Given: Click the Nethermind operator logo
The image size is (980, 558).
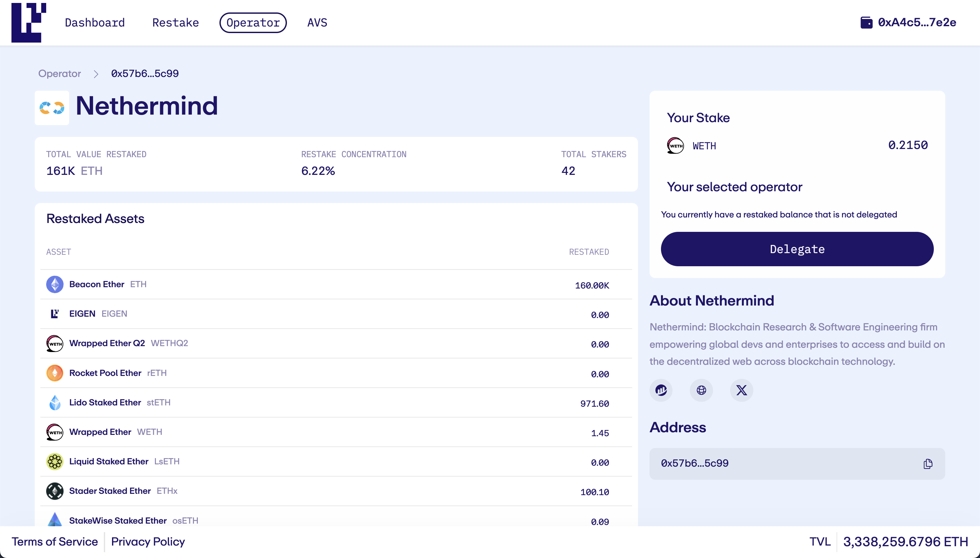Looking at the screenshot, I should tap(52, 108).
